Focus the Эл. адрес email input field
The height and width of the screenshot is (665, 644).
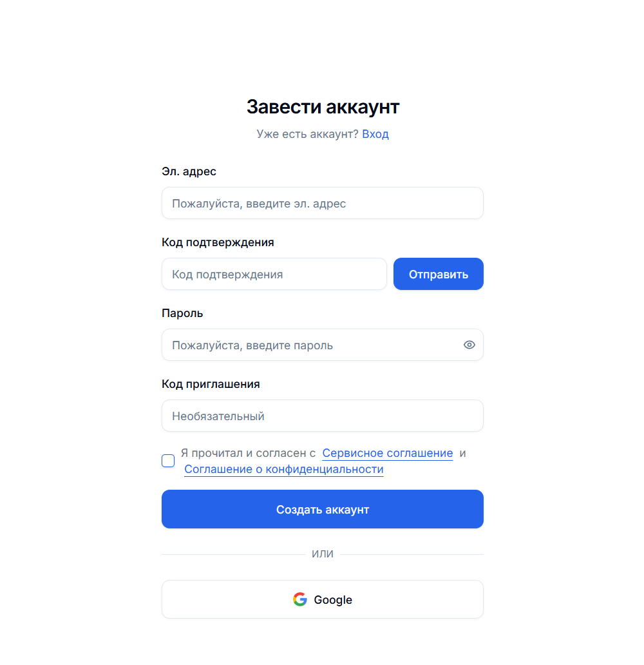coord(322,203)
